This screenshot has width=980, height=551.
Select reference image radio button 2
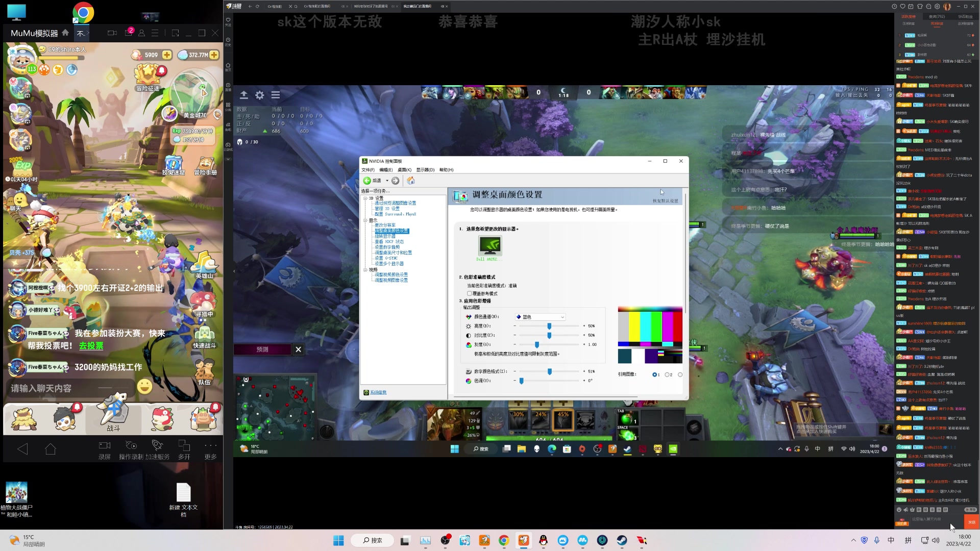coord(667,374)
